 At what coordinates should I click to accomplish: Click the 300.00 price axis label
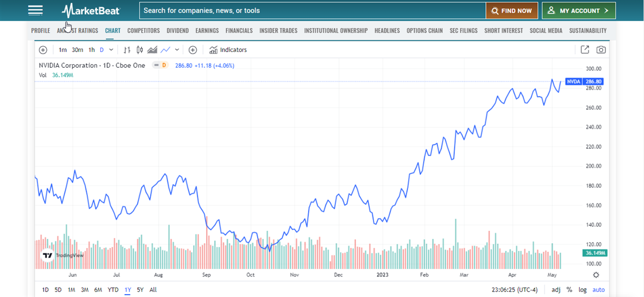pos(593,68)
